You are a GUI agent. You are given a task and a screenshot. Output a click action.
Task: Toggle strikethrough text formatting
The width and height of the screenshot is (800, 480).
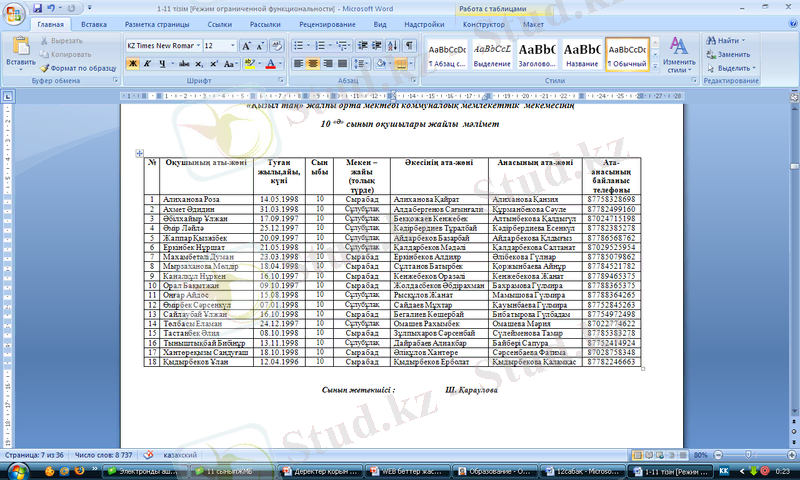pyautogui.click(x=183, y=63)
